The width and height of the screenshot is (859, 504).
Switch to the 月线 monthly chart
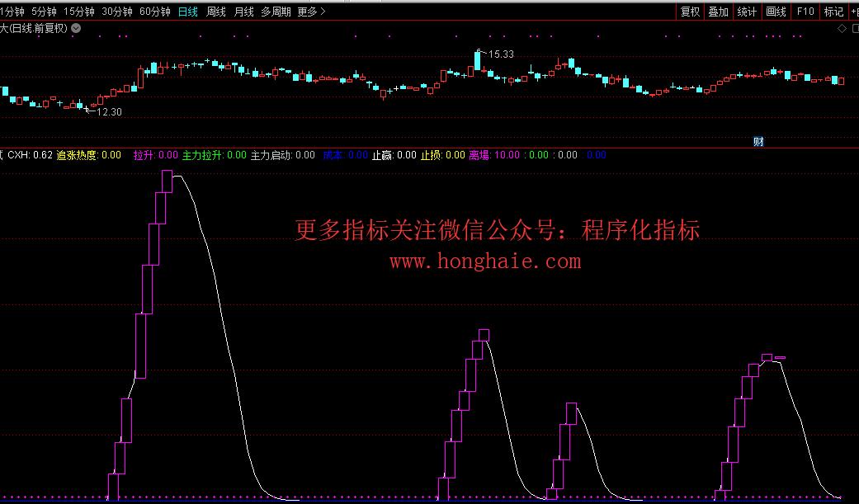click(243, 12)
